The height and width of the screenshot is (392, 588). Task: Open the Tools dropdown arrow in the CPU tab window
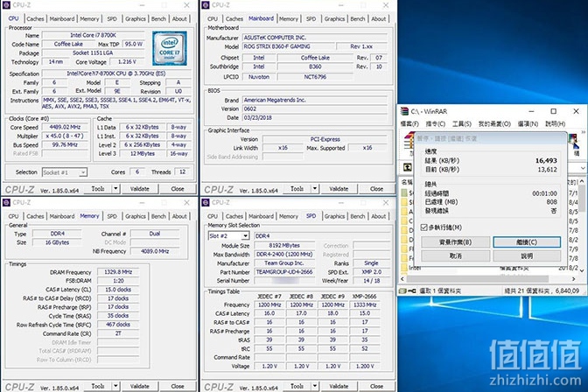[115, 189]
